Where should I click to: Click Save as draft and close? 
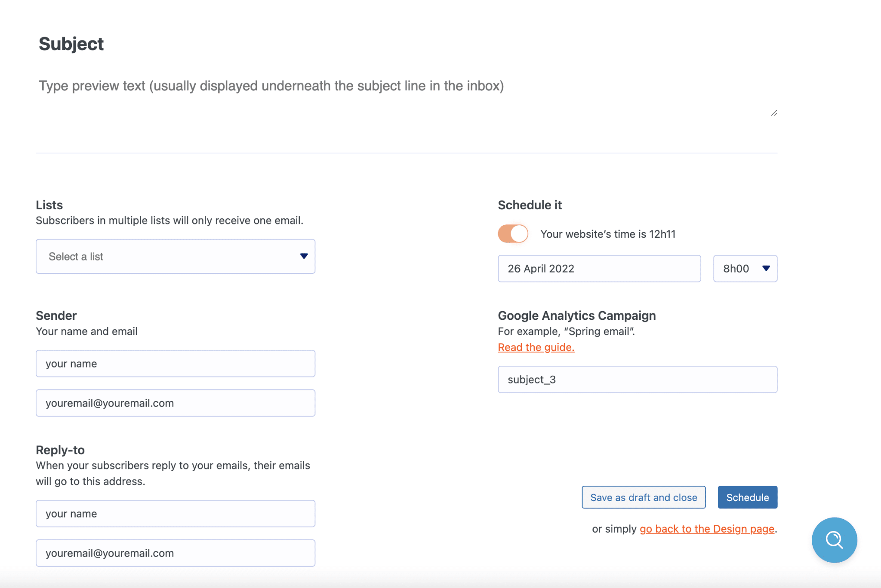pyautogui.click(x=644, y=497)
